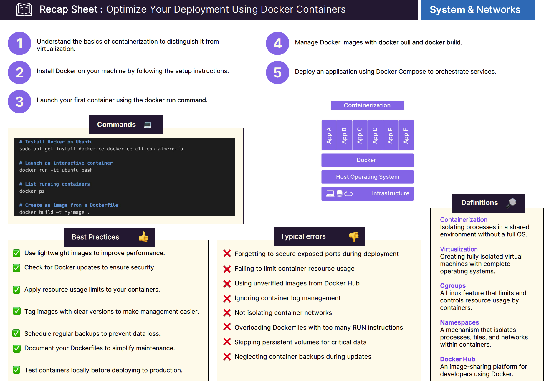The height and width of the screenshot is (392, 554).
Task: Click the red X beside unverified images error
Action: (x=227, y=284)
